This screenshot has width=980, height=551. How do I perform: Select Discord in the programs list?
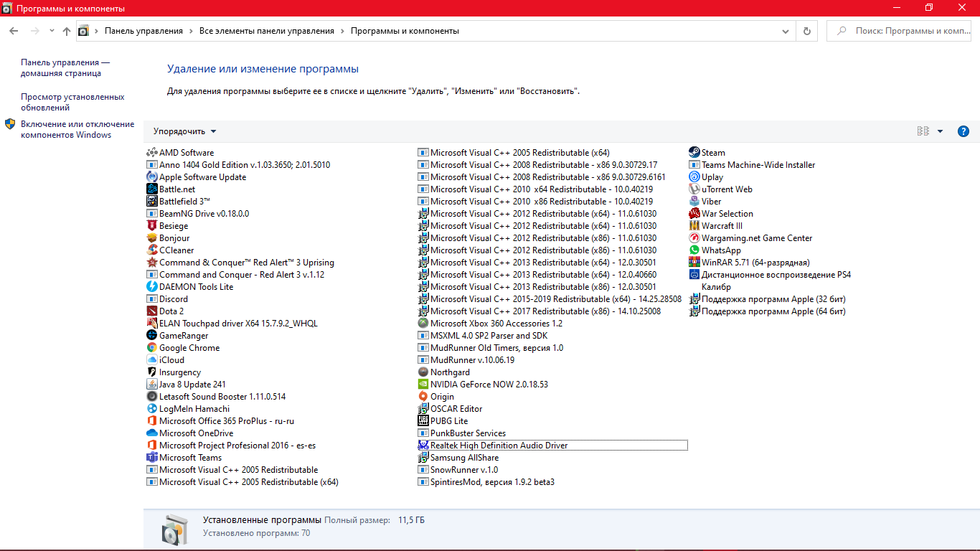(x=167, y=299)
